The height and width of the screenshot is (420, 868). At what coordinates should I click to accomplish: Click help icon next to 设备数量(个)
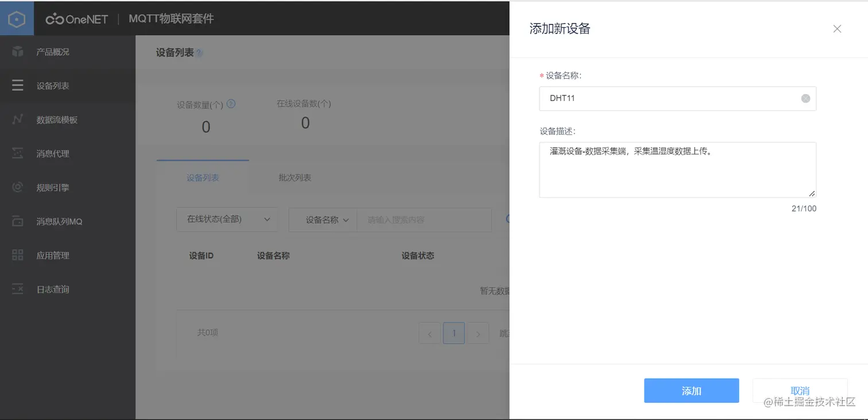231,104
